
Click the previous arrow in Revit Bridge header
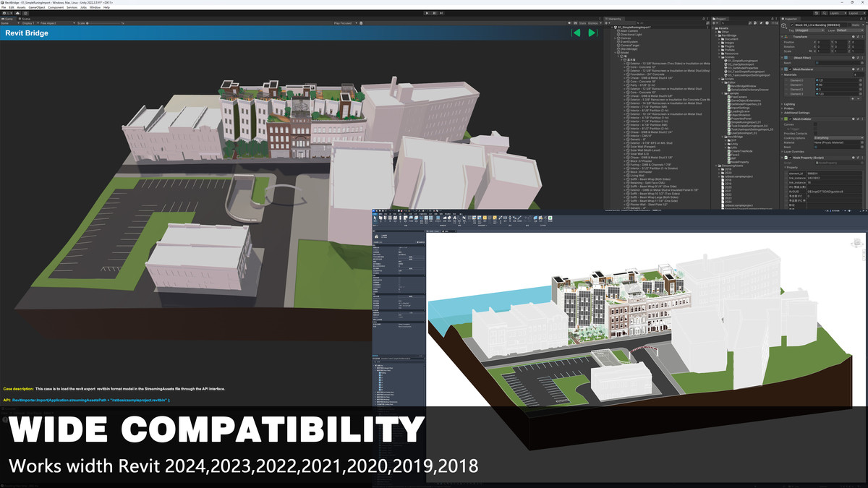[x=576, y=33]
